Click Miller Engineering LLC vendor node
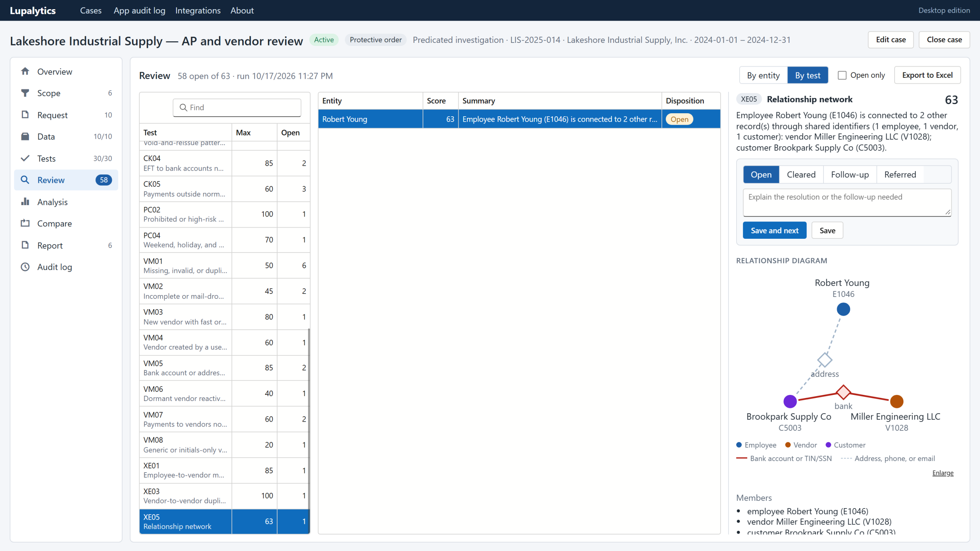980x551 pixels. point(897,401)
